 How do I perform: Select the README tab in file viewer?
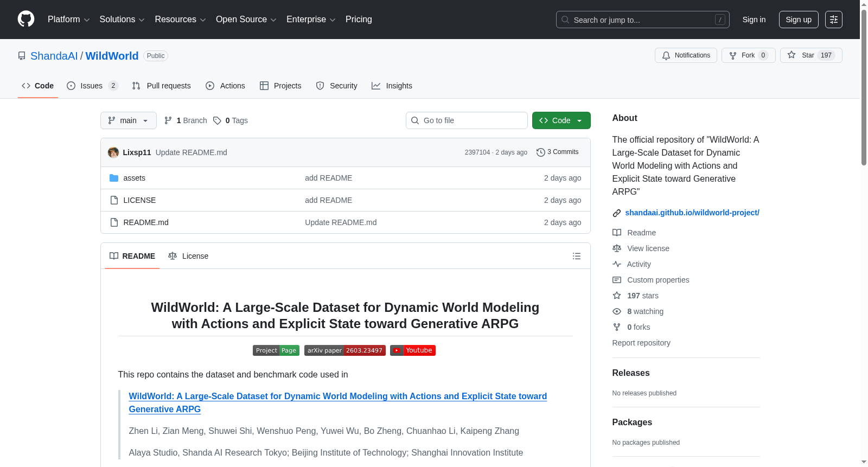pyautogui.click(x=132, y=256)
